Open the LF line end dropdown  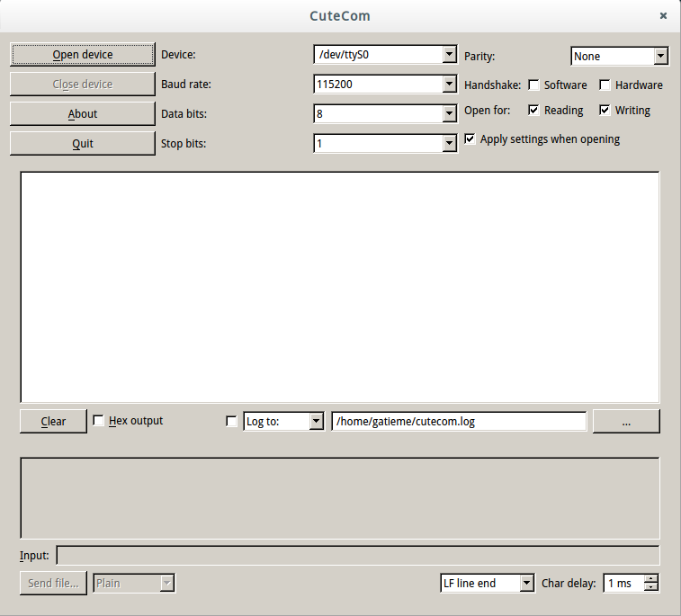[526, 583]
